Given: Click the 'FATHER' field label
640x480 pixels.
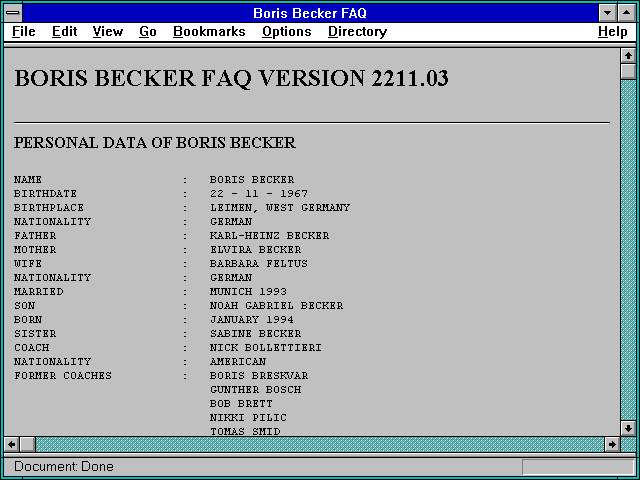Looking at the screenshot, I should [x=35, y=236].
